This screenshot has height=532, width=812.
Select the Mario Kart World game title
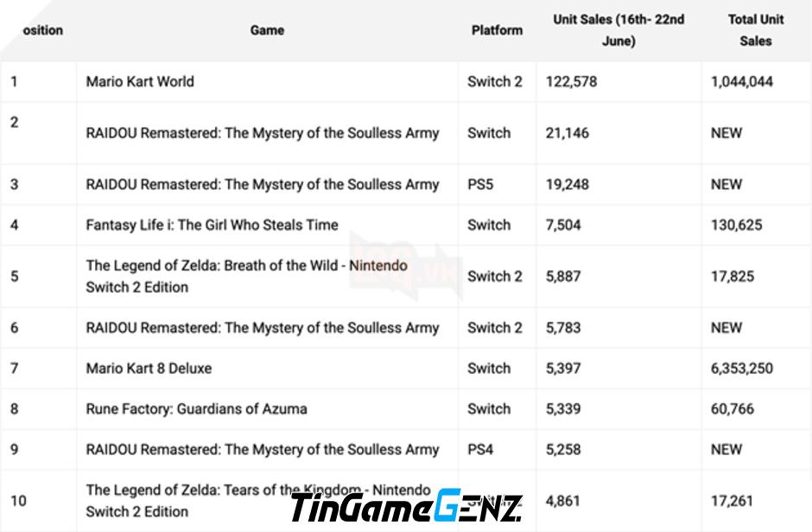pos(140,82)
